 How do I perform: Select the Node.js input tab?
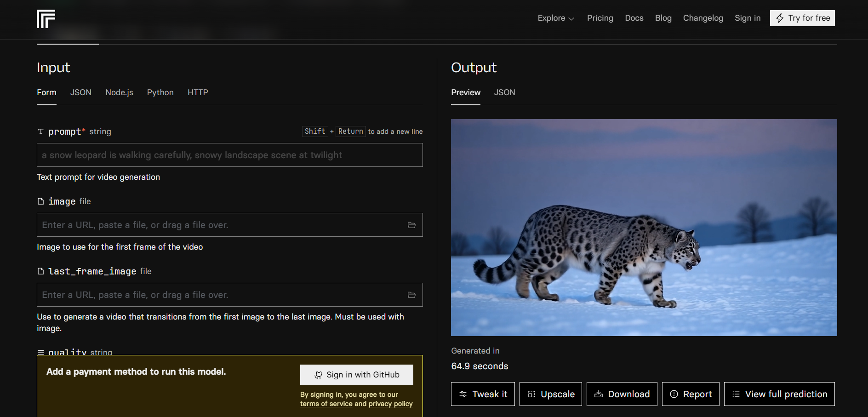point(120,92)
